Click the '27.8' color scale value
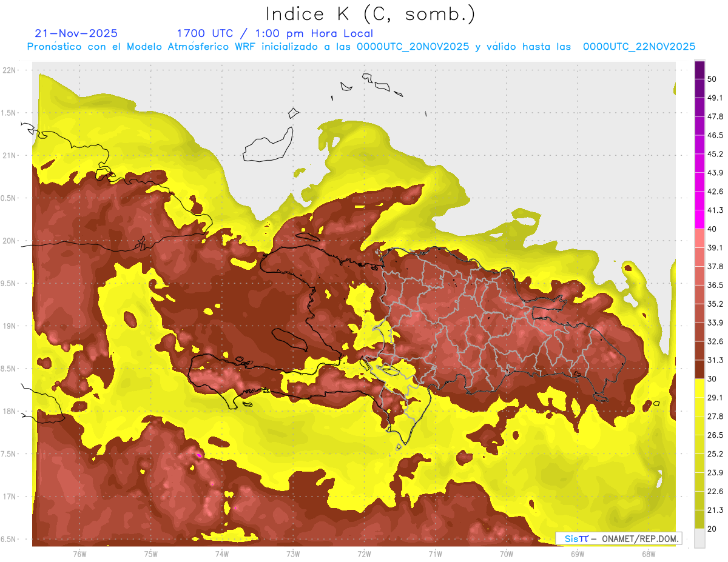The image size is (728, 562). click(x=715, y=416)
